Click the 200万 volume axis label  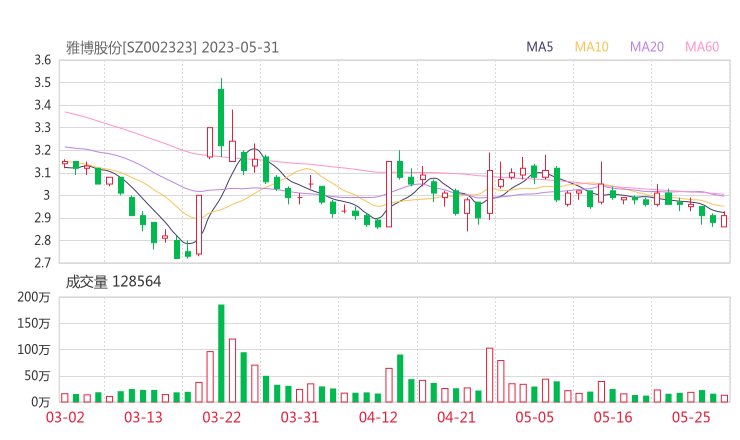34,297
